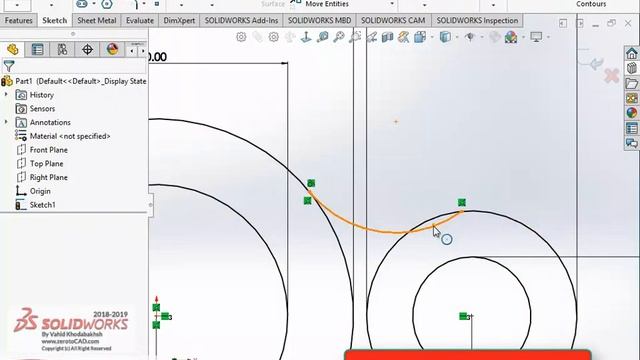Switch to the Sheet Metal tab
This screenshot has width=640, height=360.
click(97, 20)
